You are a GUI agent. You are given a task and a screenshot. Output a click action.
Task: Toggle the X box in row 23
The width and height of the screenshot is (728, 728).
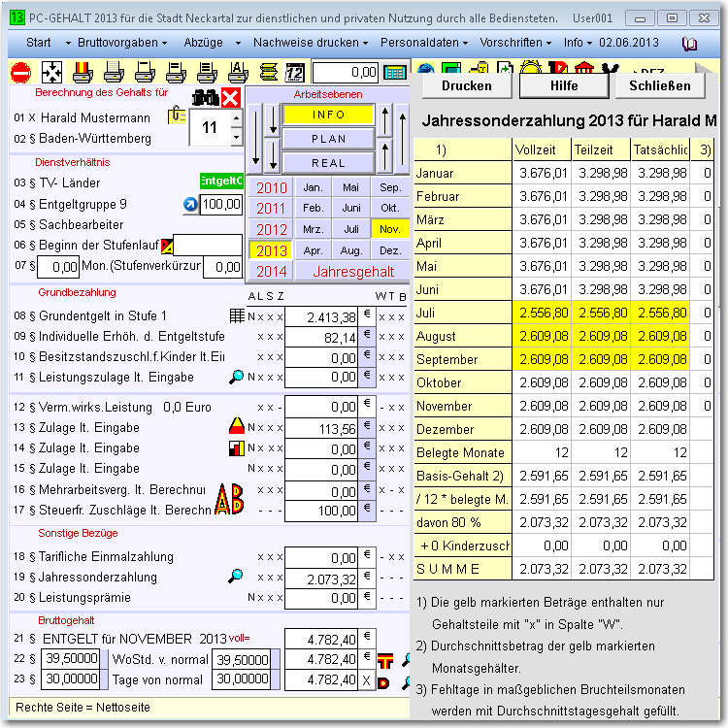(x=366, y=680)
